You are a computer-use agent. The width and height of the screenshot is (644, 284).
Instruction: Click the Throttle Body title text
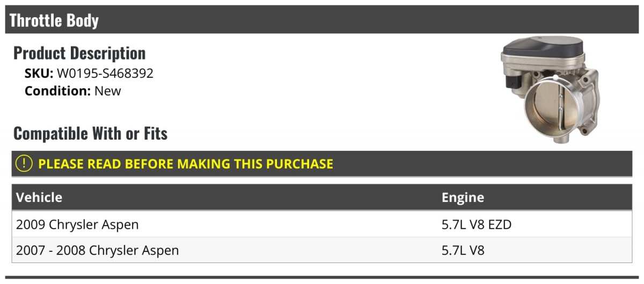[x=54, y=20]
